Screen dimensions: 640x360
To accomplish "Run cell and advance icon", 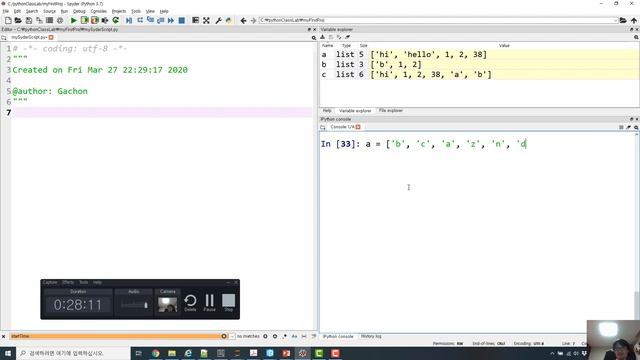I will 95,20.
